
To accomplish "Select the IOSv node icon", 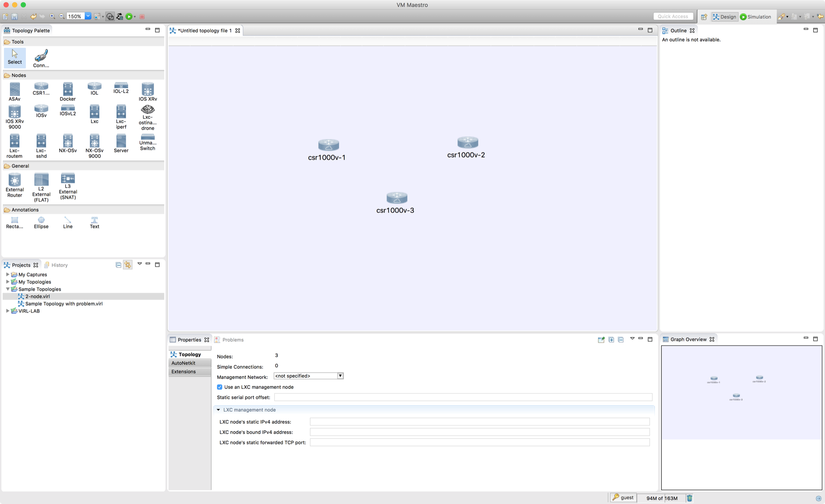I will tap(41, 111).
